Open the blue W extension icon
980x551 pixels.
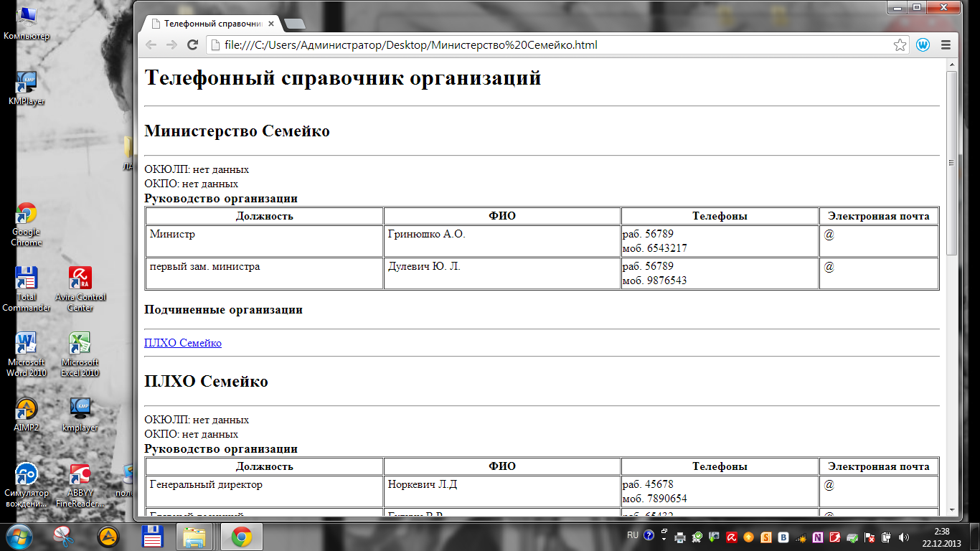(x=923, y=44)
